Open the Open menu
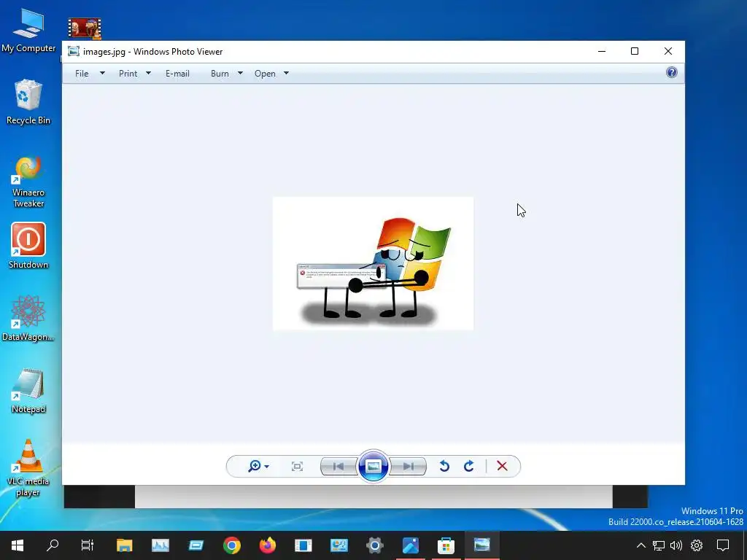 [265, 74]
